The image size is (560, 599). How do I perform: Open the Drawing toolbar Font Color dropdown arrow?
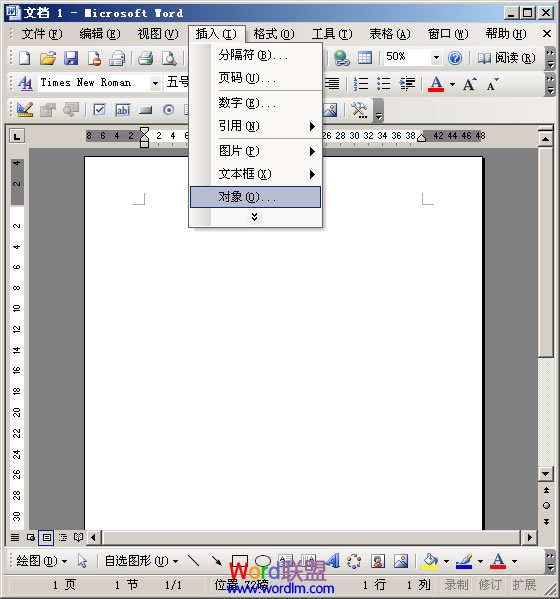pos(514,561)
